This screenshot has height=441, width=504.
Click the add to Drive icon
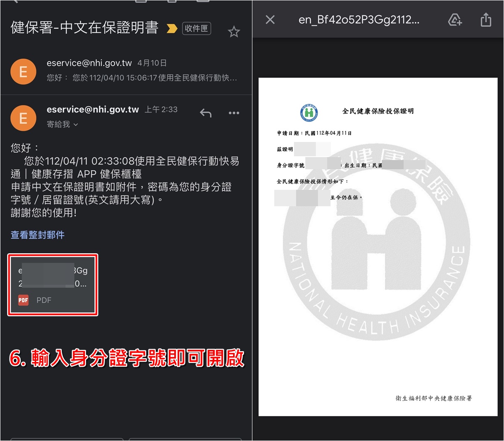click(455, 19)
